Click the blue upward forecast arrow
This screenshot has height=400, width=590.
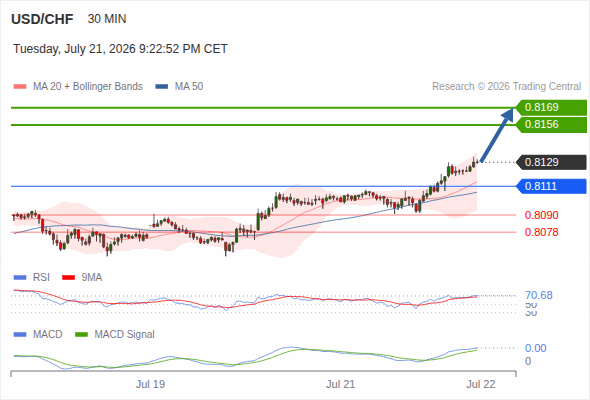coord(497,135)
